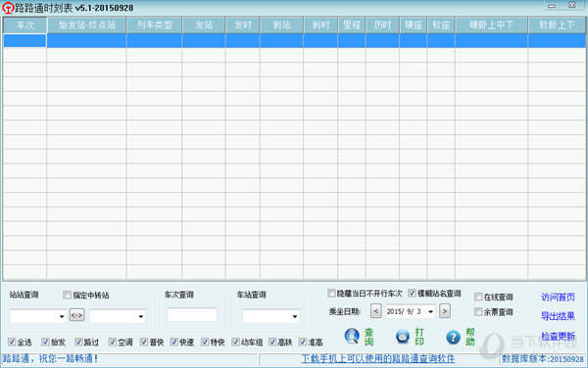Click the printer (打印) icon
Viewport: 588px width, 368px height.
tap(403, 336)
